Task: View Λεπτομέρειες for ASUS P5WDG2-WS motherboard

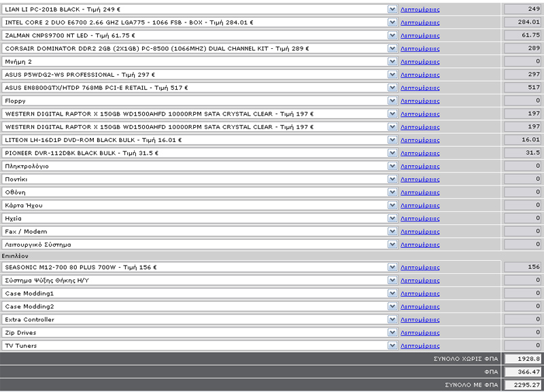Action: (x=420, y=75)
